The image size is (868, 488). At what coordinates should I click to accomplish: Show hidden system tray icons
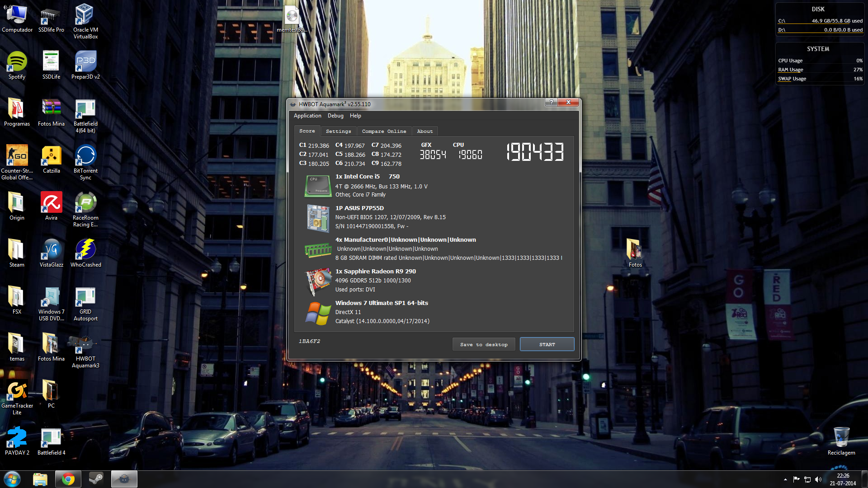click(785, 479)
